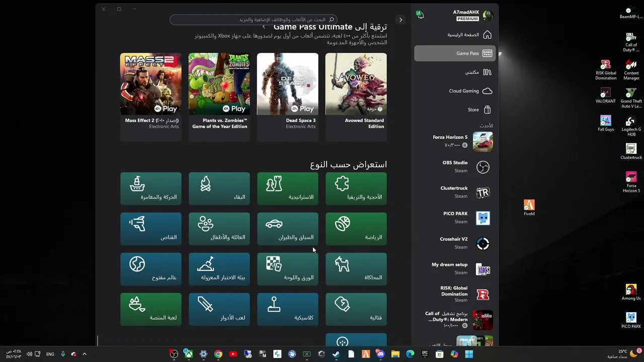Select the Fall Guys desktop shortcut
644x362 pixels.
point(605,124)
